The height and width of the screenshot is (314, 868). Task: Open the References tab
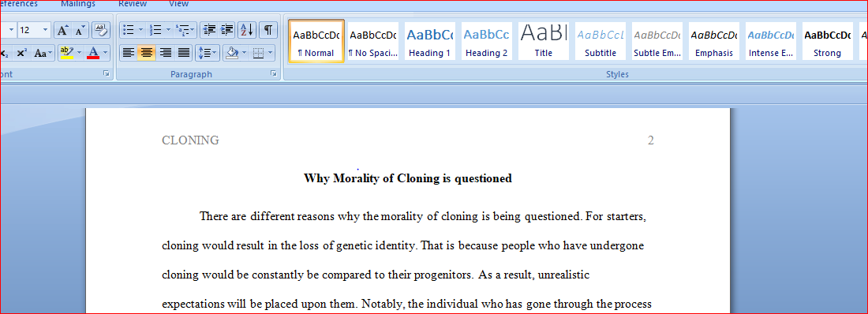tap(19, 4)
